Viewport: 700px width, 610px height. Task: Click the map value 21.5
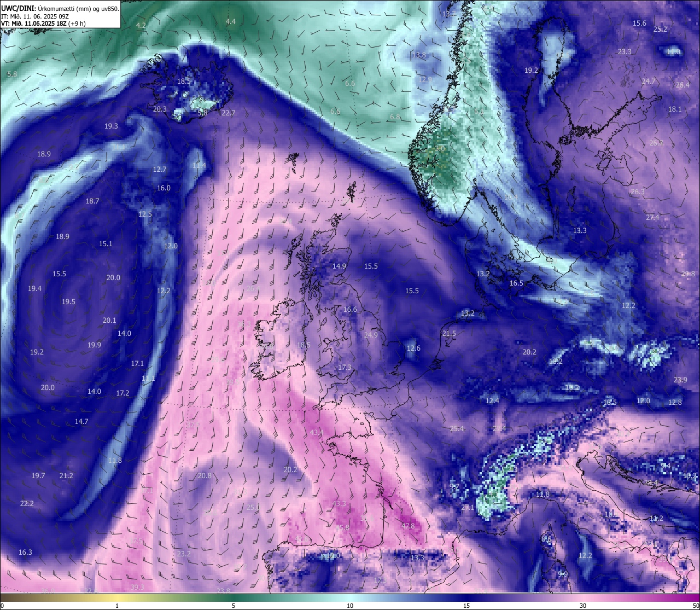[449, 334]
